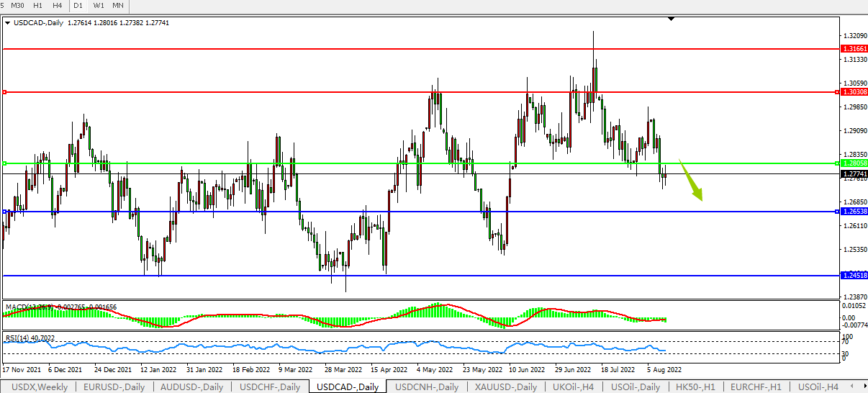Select the MN monthly timeframe
The height and width of the screenshot is (393, 868).
click(x=118, y=6)
